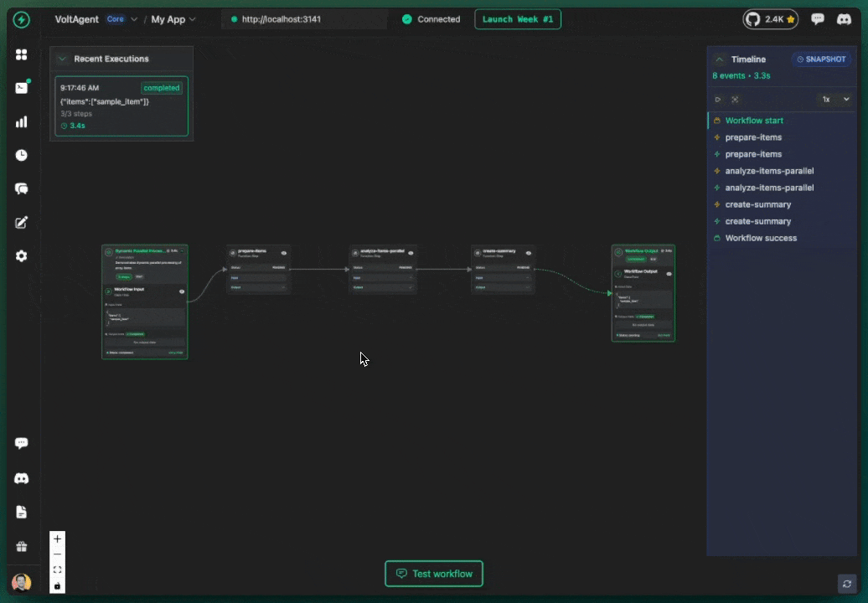Click the feedback speech bubble icon top right
Image resolution: width=868 pixels, height=603 pixels.
pyautogui.click(x=817, y=19)
